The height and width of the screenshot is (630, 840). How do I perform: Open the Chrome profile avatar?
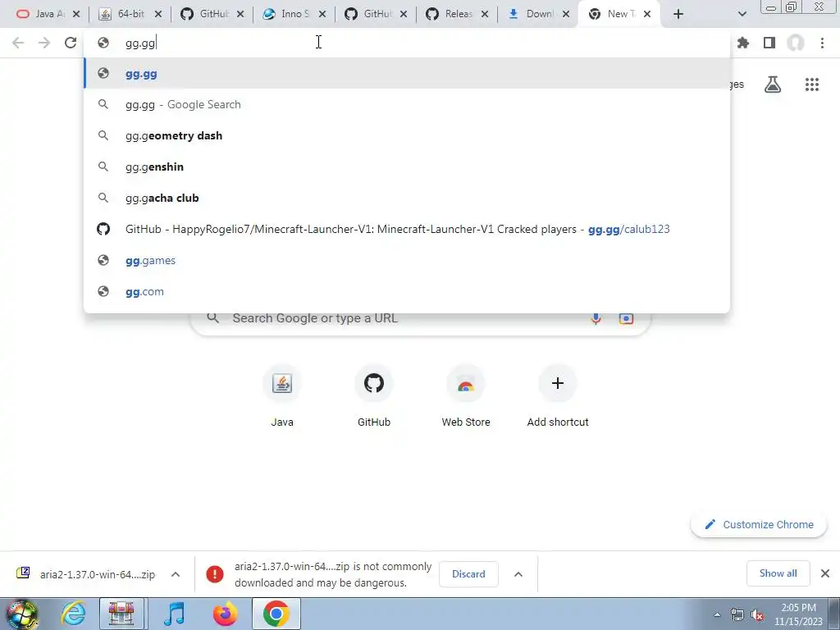(796, 43)
